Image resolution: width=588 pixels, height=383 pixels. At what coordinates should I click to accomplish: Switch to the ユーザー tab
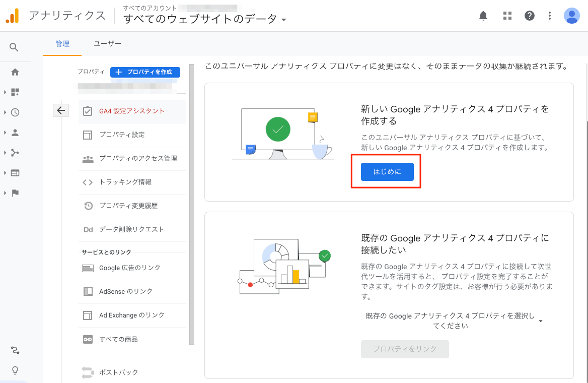click(x=107, y=44)
